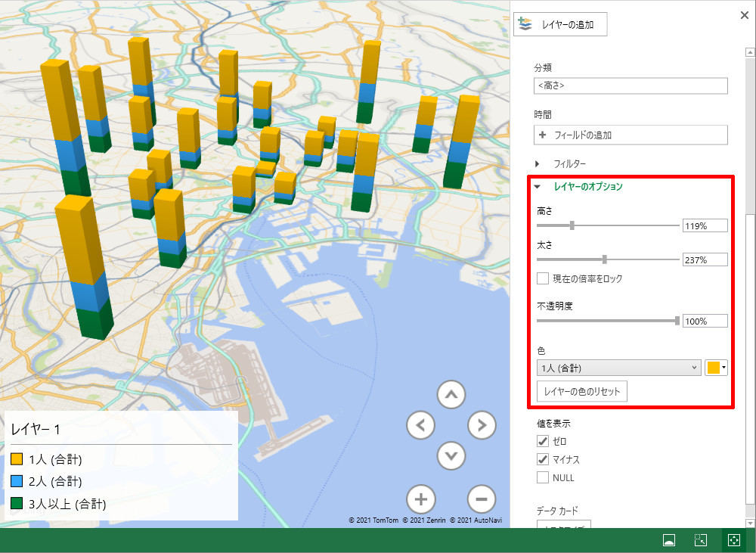Uncheck the ゼロ checkbox
Screen dimensions: 756x553
click(543, 441)
